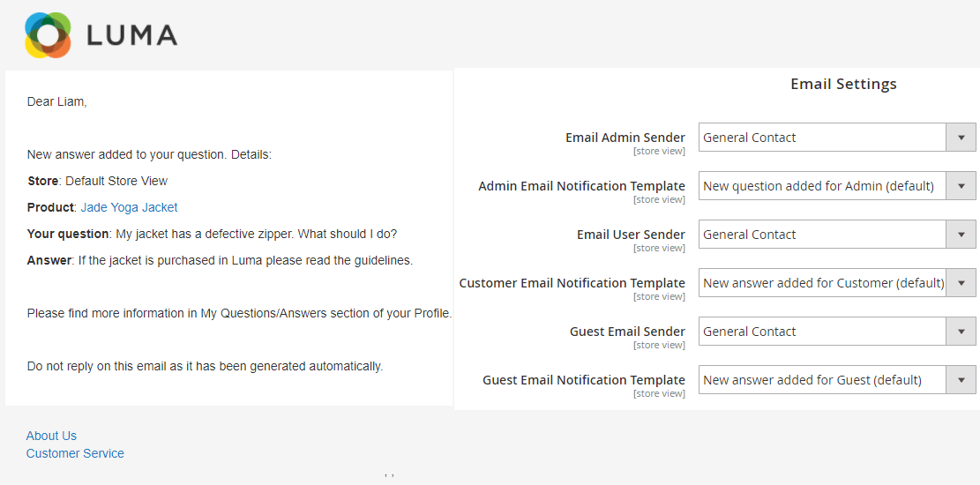Open the Jade Yoga Jacket product link
The width and height of the screenshot is (980, 485).
tap(130, 207)
